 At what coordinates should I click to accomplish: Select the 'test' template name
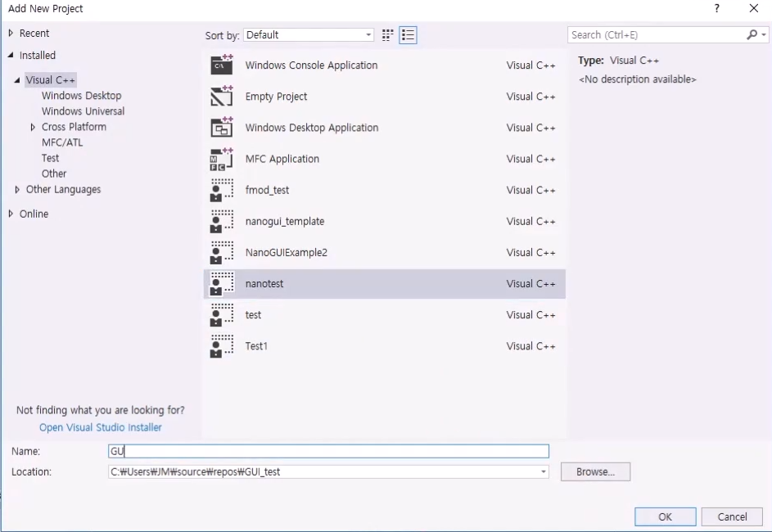pyautogui.click(x=253, y=315)
